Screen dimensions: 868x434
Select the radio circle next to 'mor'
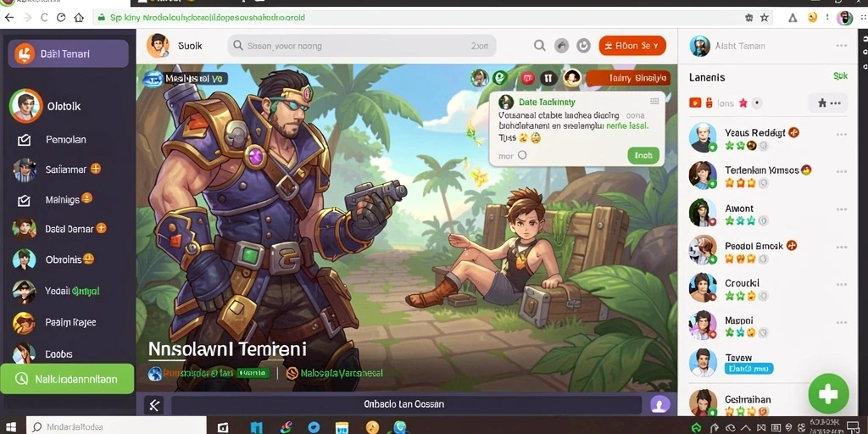(522, 156)
